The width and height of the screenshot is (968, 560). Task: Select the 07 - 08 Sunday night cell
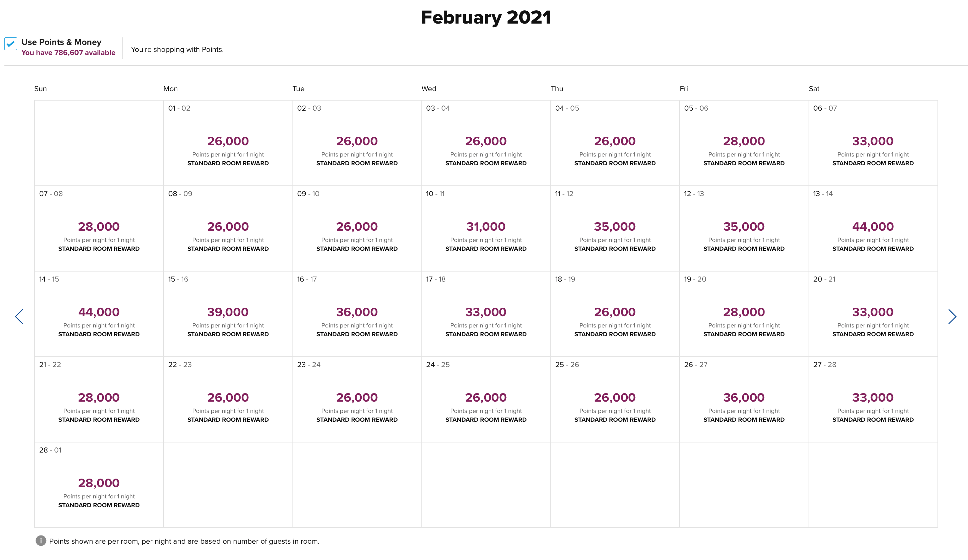pos(99,229)
